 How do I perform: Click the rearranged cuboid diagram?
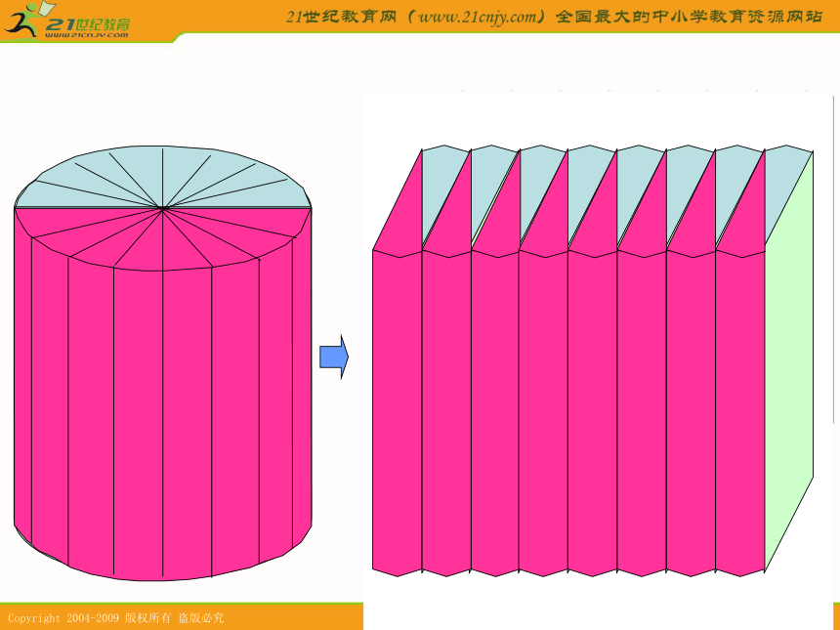593,360
